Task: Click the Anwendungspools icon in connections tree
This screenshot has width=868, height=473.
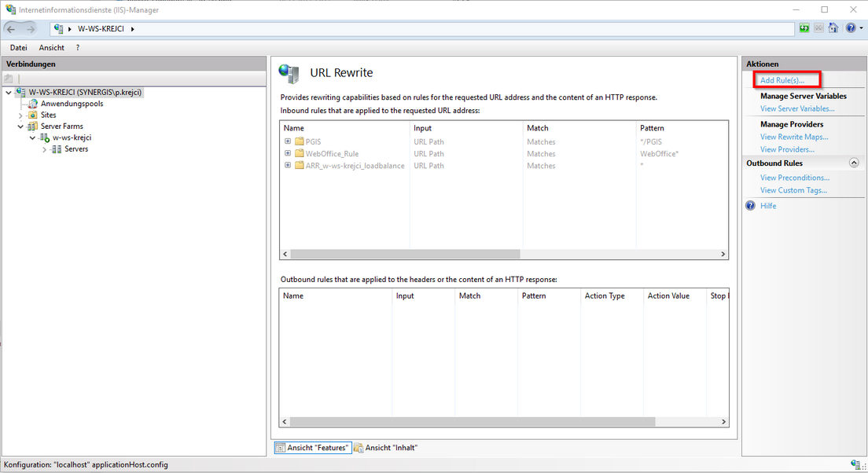Action: tap(33, 104)
